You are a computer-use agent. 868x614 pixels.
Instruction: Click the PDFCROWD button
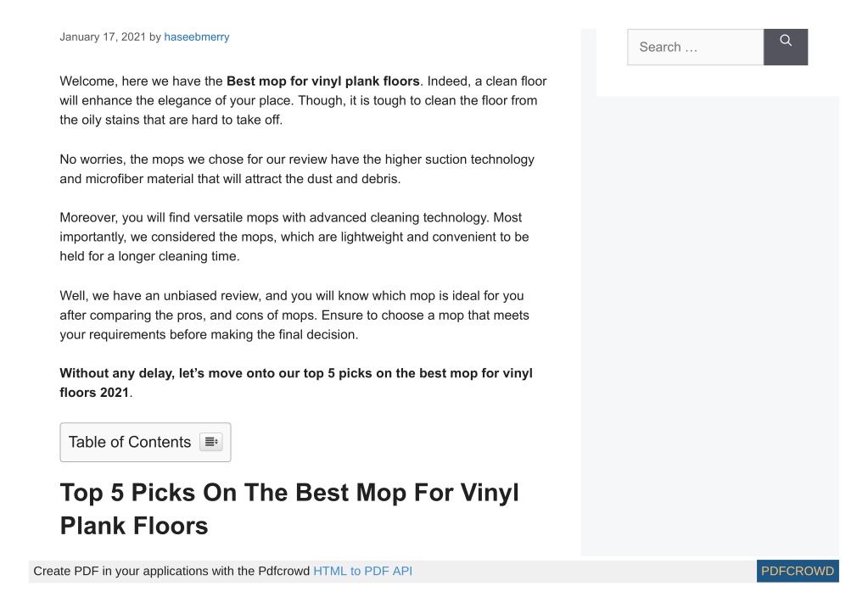[x=797, y=571]
